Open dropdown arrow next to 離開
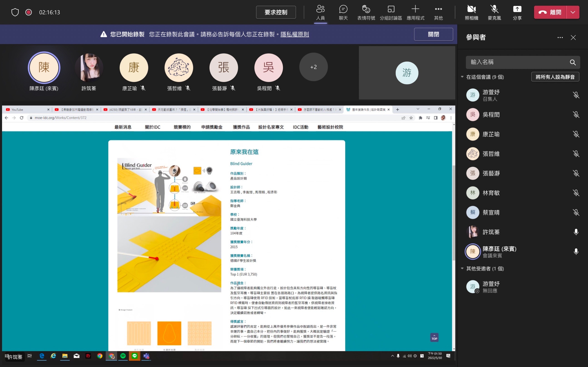588x367 pixels. coord(573,12)
